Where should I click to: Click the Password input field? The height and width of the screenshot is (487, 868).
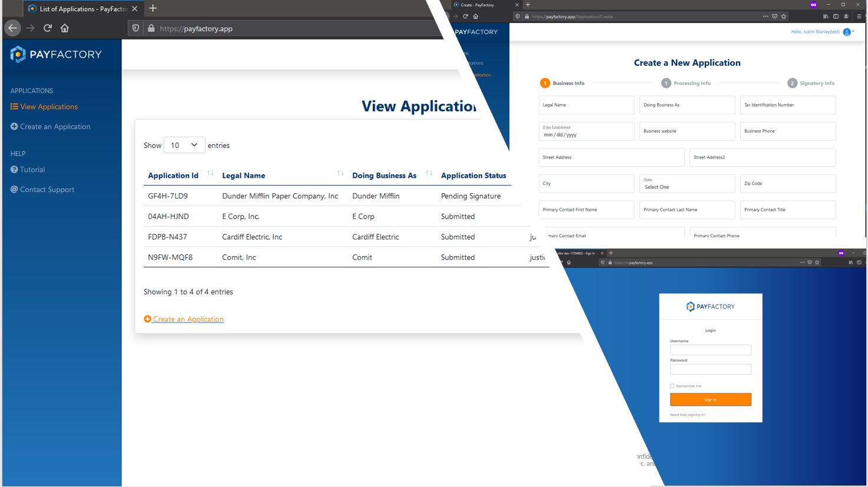pyautogui.click(x=711, y=369)
